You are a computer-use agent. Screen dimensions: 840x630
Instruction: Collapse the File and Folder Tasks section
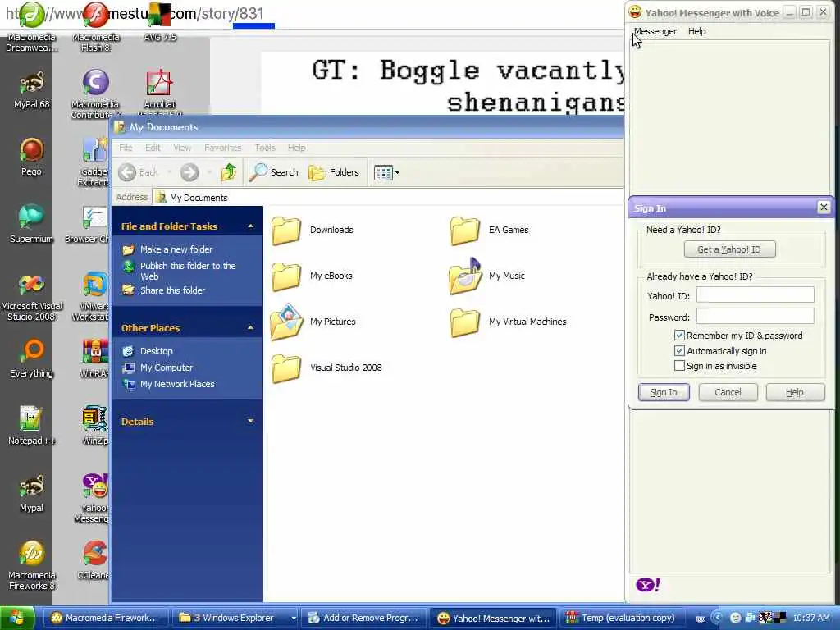tap(250, 226)
